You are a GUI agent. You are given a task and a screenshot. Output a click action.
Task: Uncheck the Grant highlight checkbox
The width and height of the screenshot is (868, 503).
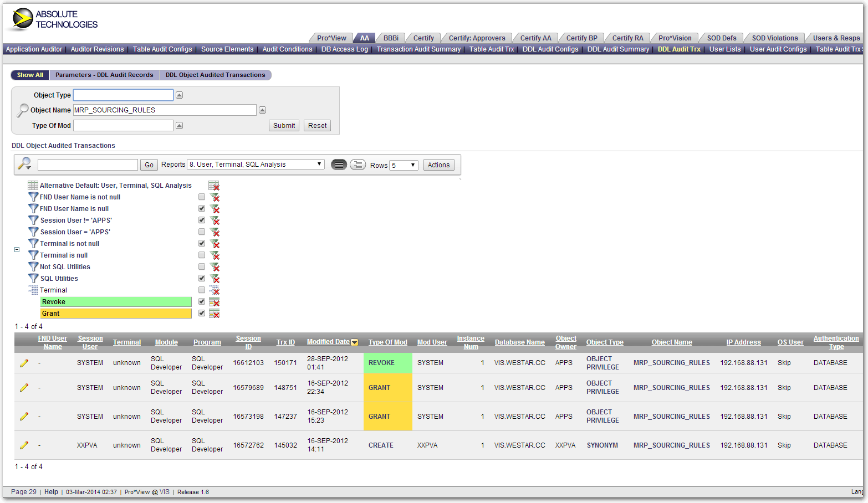click(x=201, y=313)
